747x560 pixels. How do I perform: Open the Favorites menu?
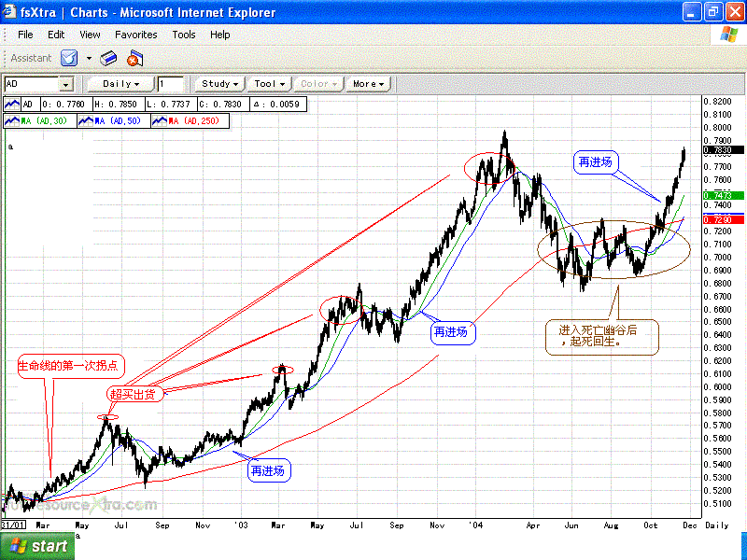[135, 35]
